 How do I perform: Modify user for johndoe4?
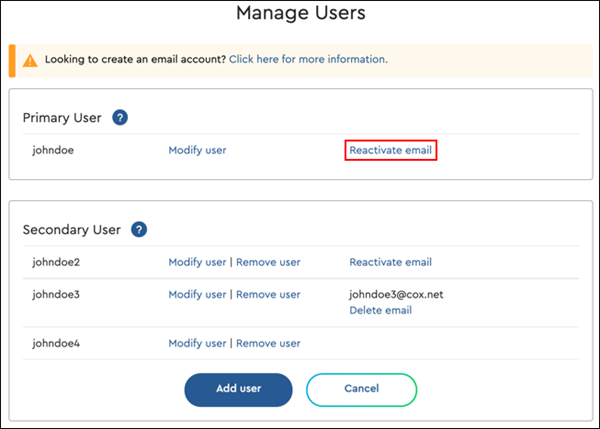tap(197, 343)
